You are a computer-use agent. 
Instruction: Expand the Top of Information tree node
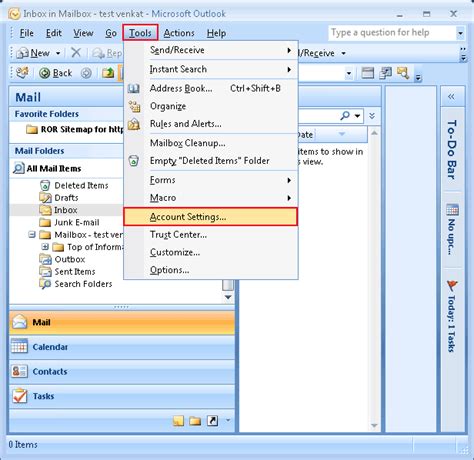point(45,247)
